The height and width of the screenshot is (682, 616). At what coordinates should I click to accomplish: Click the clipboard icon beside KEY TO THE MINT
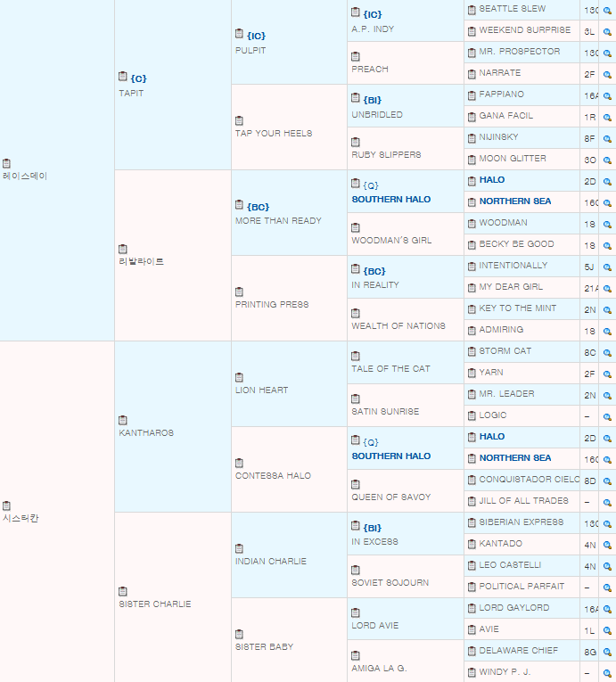(472, 309)
